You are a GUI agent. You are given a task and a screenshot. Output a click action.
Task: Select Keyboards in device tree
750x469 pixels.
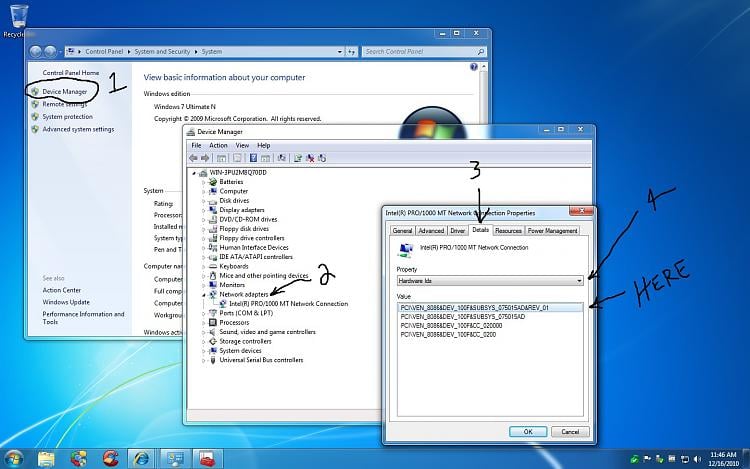(234, 266)
